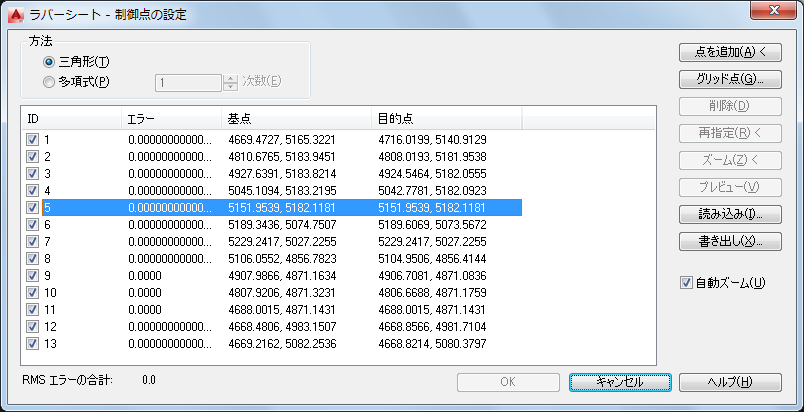
Task: Select base point 4669.4727, 5165.3221
Action: tap(282, 139)
